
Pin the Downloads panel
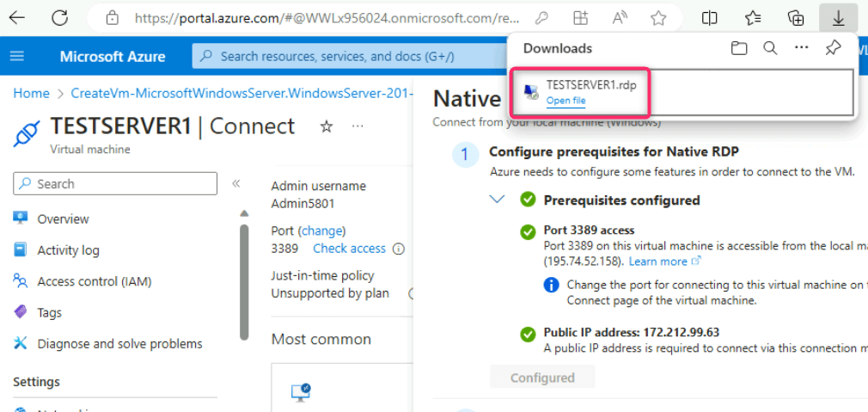click(832, 48)
